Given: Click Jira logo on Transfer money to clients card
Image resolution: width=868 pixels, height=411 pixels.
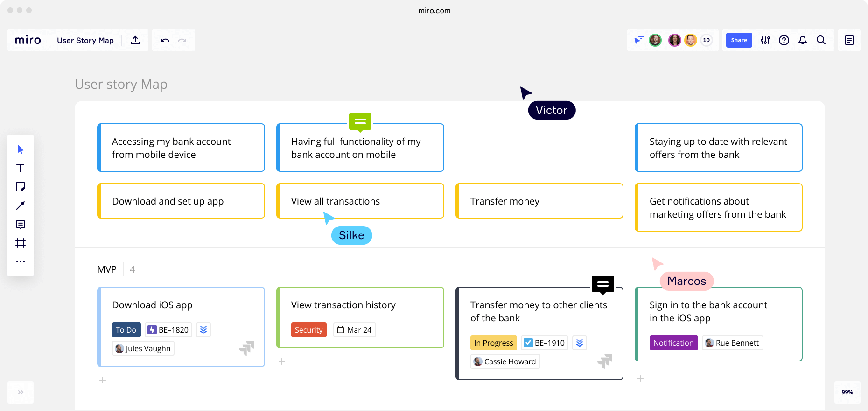Looking at the screenshot, I should pos(605,361).
